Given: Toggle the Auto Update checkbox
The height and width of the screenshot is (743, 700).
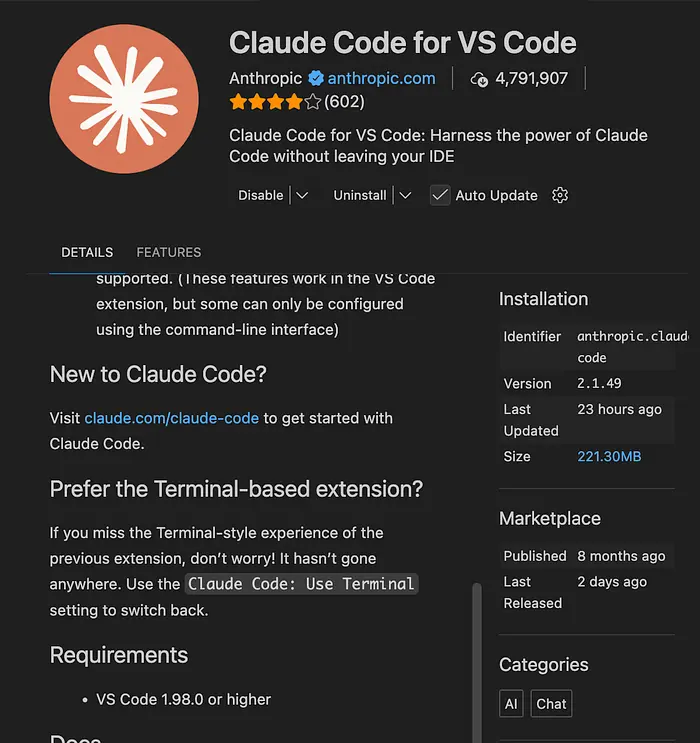Looking at the screenshot, I should [x=440, y=195].
